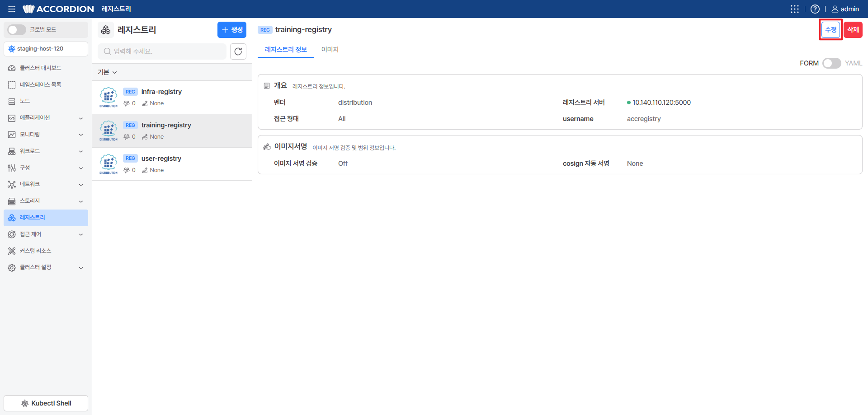Click the refresh registry list icon

coord(238,51)
